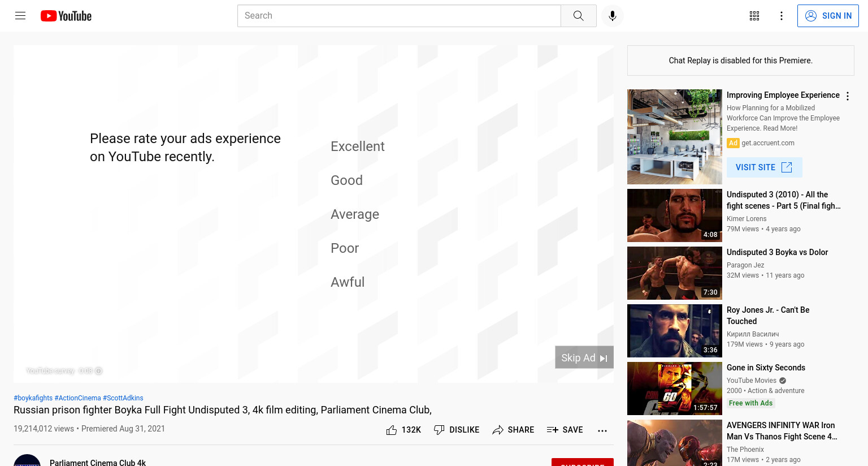Open The Phoenix channel name
Image resolution: width=868 pixels, height=466 pixels.
click(x=745, y=450)
